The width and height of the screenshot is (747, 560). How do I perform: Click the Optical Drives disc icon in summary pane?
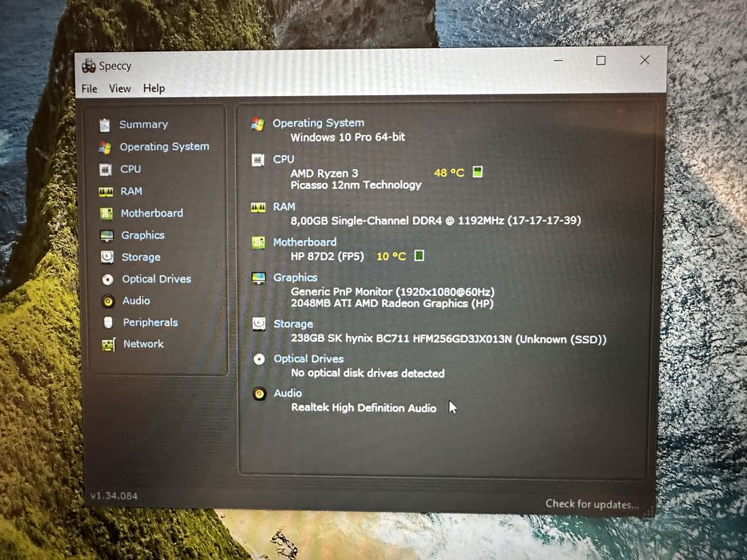[x=259, y=359]
